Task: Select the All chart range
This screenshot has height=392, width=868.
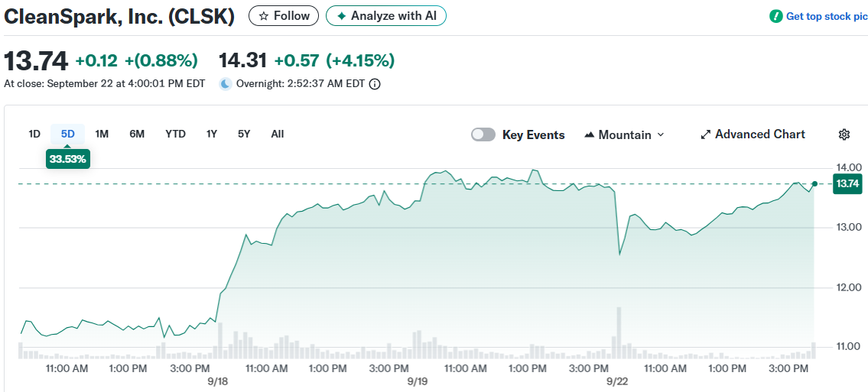Action: (278, 134)
